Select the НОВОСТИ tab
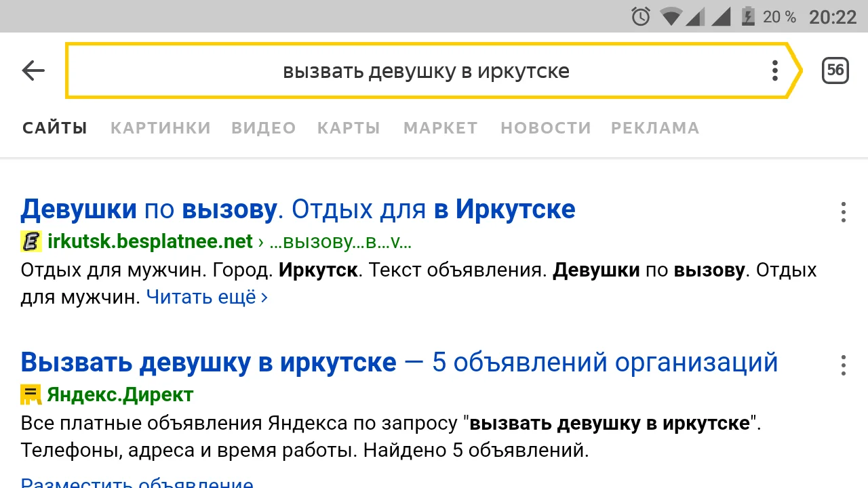This screenshot has width=868, height=488. (545, 127)
